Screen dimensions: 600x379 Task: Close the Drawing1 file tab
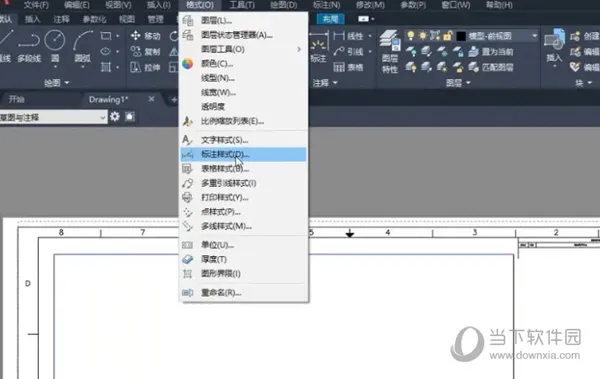[x=151, y=99]
